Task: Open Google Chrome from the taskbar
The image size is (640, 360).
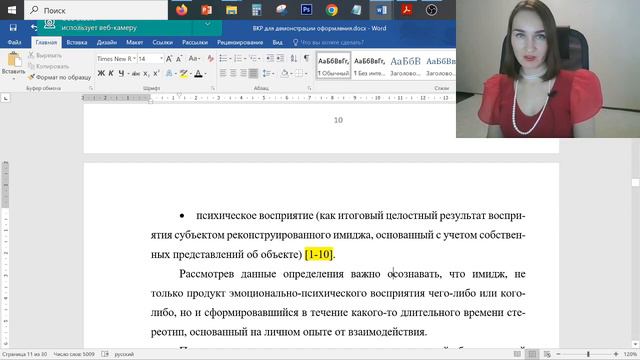Action: (331, 10)
